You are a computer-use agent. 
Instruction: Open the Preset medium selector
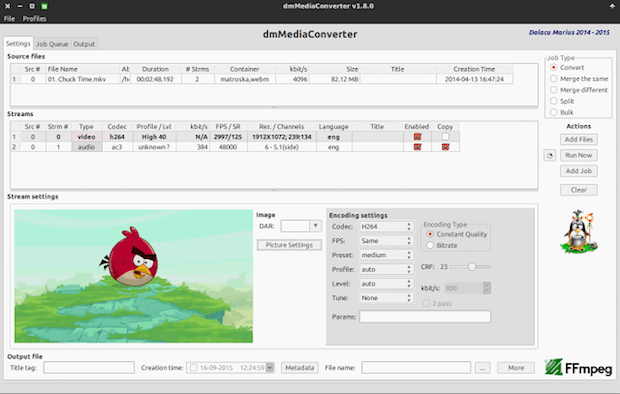coord(386,255)
